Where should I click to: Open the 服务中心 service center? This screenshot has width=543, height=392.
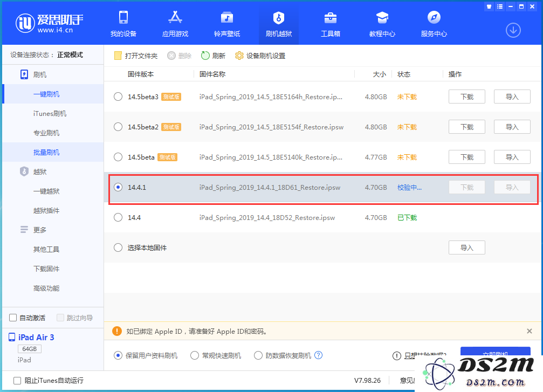pyautogui.click(x=434, y=24)
